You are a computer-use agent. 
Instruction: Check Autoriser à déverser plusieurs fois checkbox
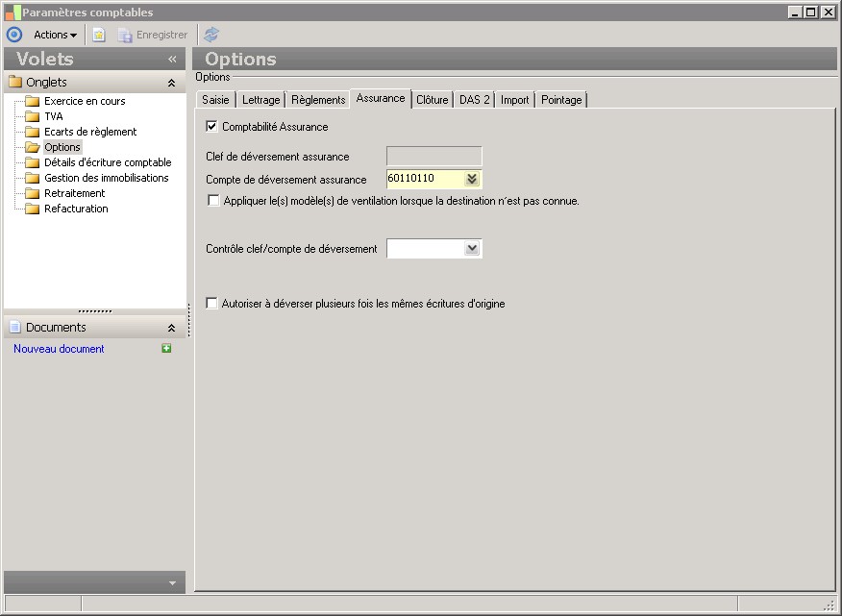click(211, 304)
